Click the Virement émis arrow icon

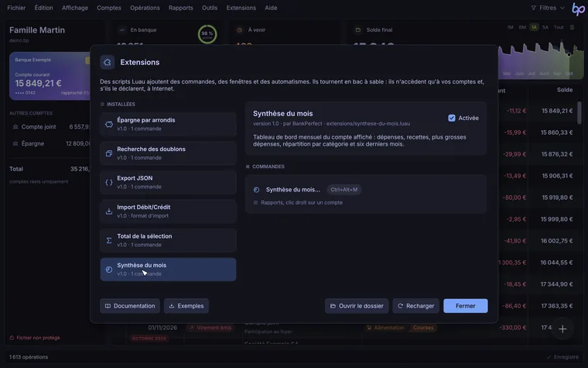pyautogui.click(x=191, y=328)
